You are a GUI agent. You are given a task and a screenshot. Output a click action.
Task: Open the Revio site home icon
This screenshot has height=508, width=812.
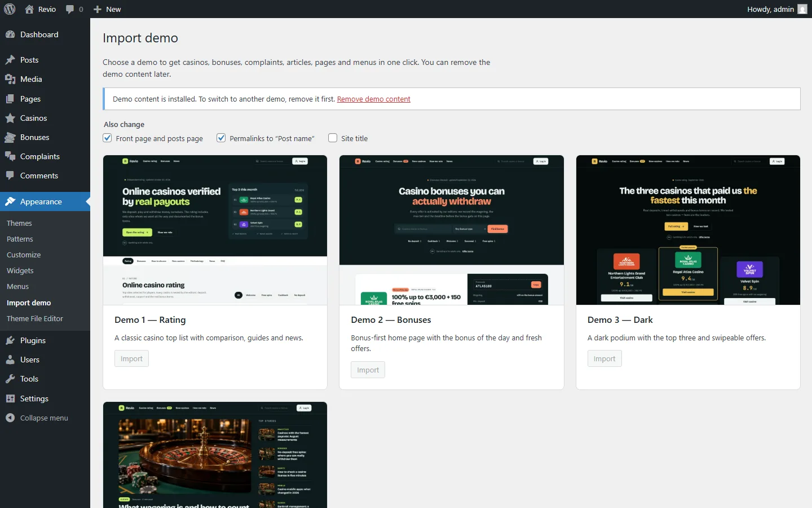(x=29, y=9)
